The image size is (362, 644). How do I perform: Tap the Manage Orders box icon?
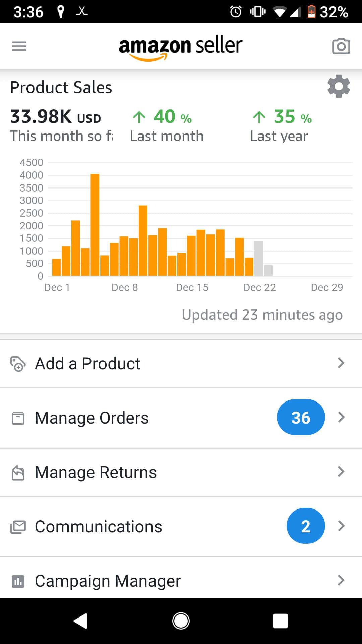point(18,418)
